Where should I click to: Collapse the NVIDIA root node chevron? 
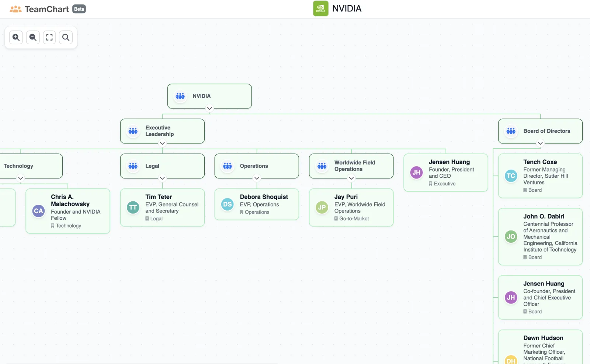click(209, 108)
